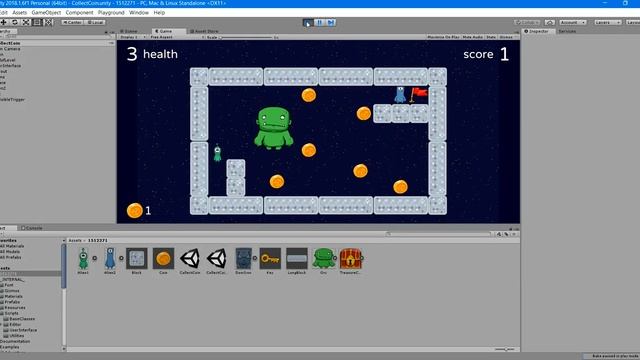Open the Window menu
640x360 pixels.
tap(139, 13)
